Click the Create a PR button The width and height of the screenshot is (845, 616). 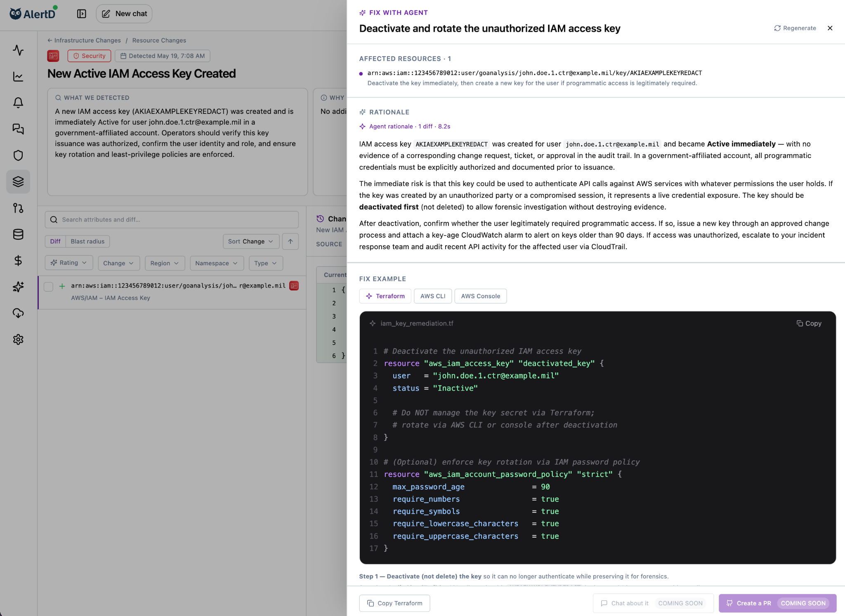(777, 603)
